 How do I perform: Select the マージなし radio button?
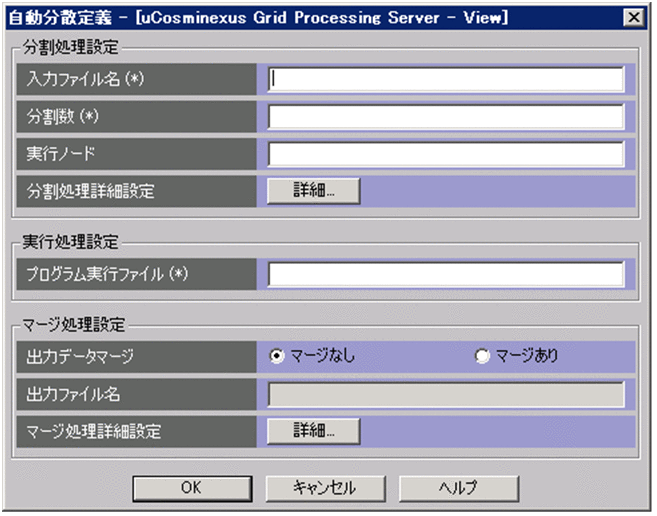click(277, 356)
